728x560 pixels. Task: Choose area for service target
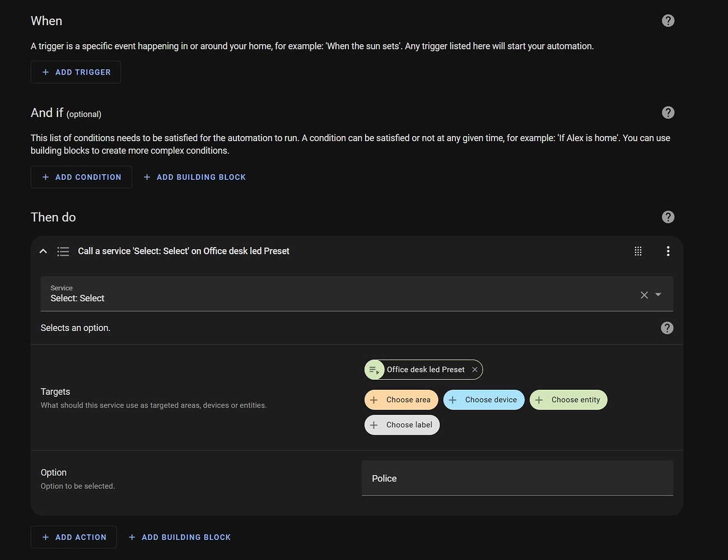[402, 400]
